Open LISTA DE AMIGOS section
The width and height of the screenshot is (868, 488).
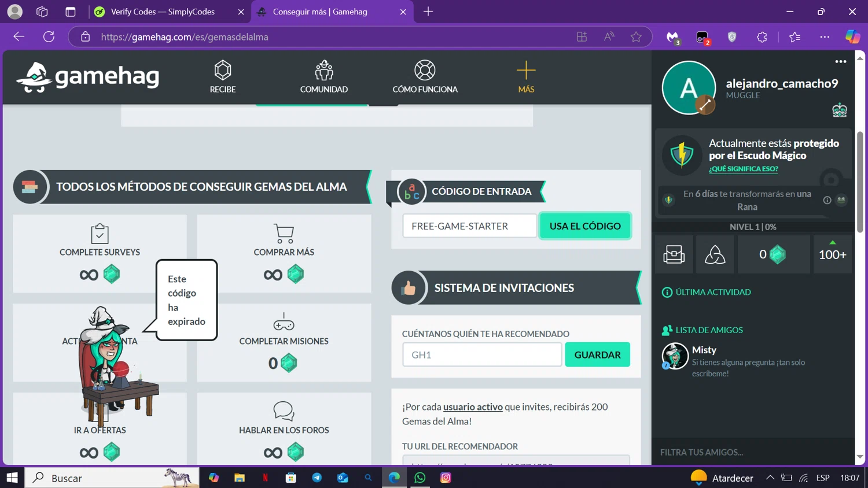coord(702,330)
